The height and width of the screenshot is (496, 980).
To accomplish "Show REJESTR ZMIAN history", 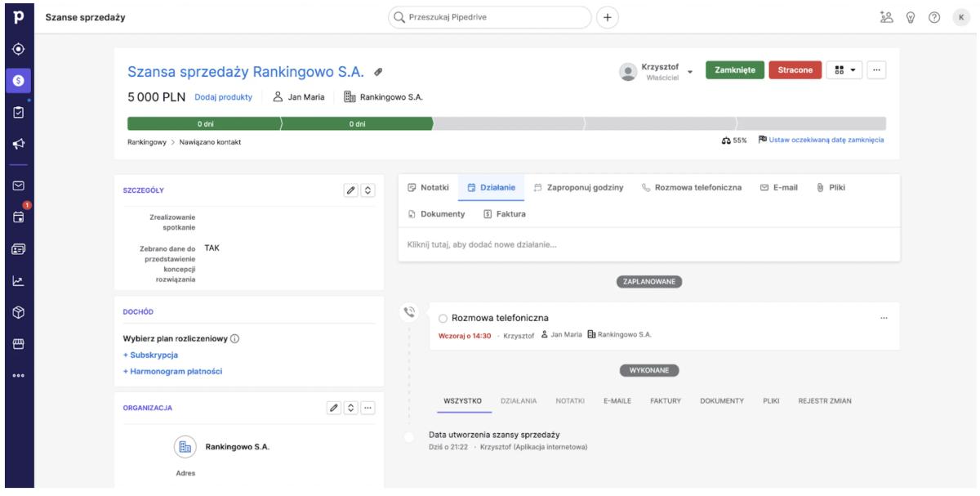I will coord(825,400).
